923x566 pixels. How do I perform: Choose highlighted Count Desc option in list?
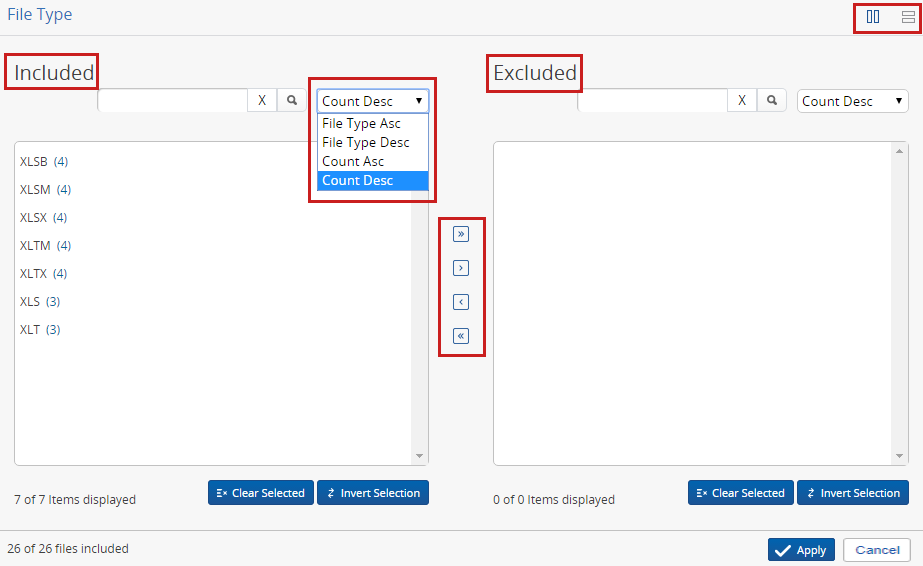(373, 181)
